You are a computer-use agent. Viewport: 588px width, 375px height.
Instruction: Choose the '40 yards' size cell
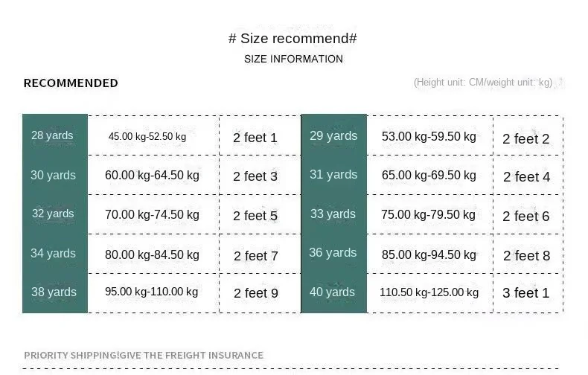[x=333, y=292]
